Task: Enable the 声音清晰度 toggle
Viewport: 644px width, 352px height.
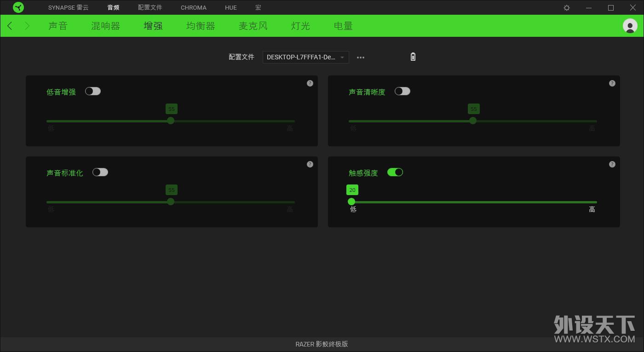Action: point(402,91)
